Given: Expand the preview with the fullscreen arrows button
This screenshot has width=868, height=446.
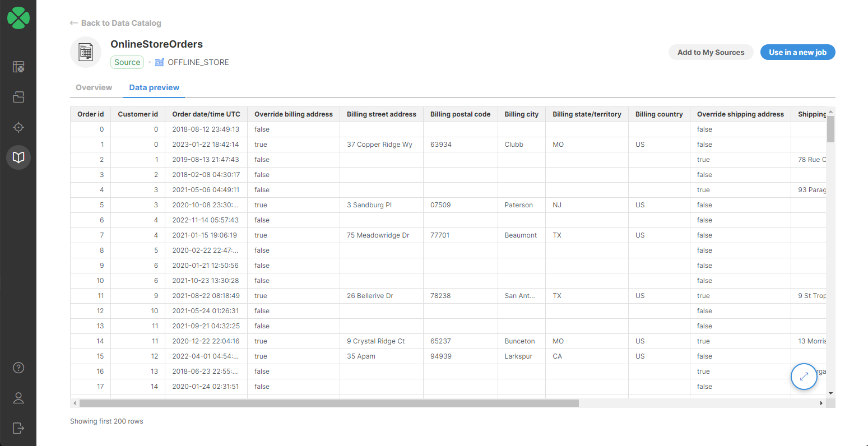Looking at the screenshot, I should tap(804, 377).
